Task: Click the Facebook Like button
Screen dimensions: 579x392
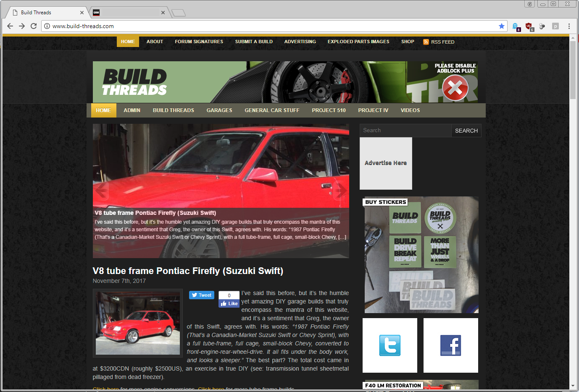Action: click(x=229, y=303)
